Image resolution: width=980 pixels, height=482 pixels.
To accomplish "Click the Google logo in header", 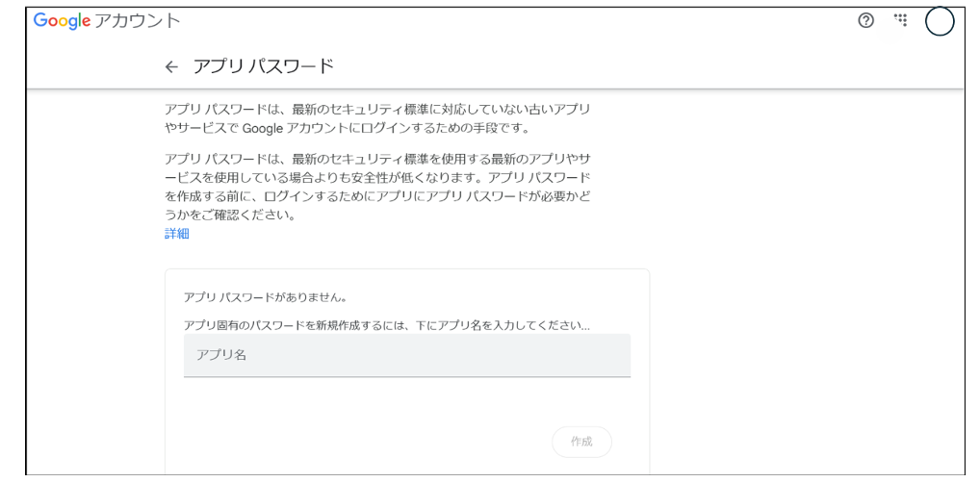I will [x=60, y=20].
